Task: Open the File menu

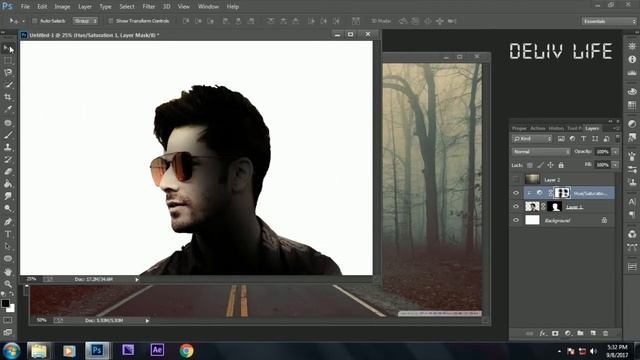Action: pos(25,7)
